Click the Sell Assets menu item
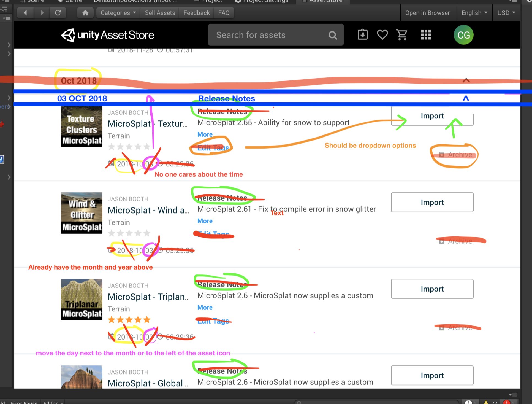Screen dimensions: 532x404 tap(160, 13)
